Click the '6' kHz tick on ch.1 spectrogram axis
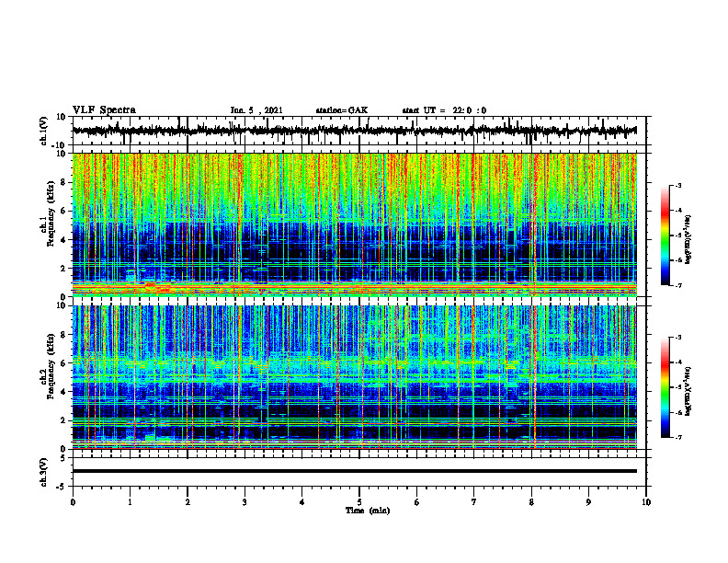 click(x=63, y=212)
